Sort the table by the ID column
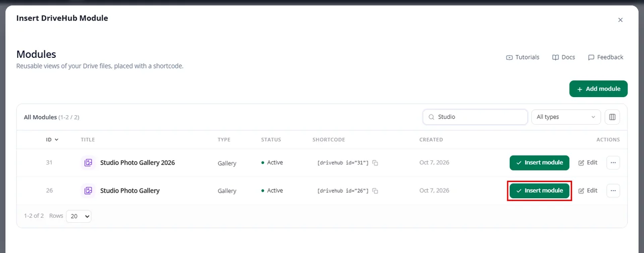Image resolution: width=644 pixels, height=253 pixels. click(x=52, y=139)
